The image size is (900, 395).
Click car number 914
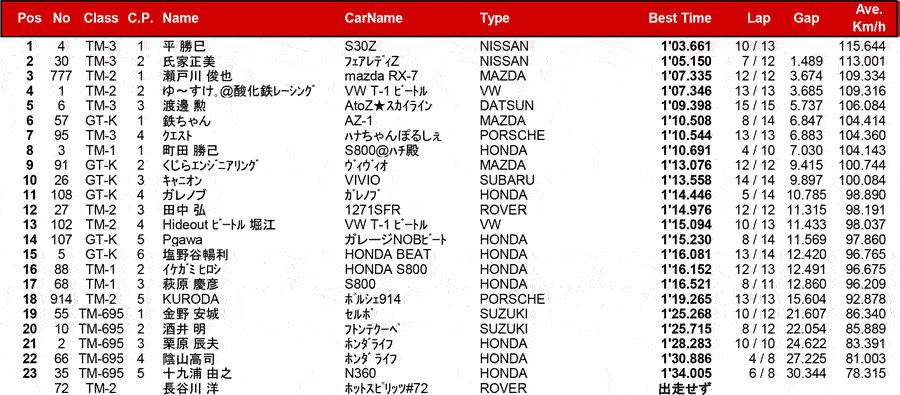tap(61, 299)
